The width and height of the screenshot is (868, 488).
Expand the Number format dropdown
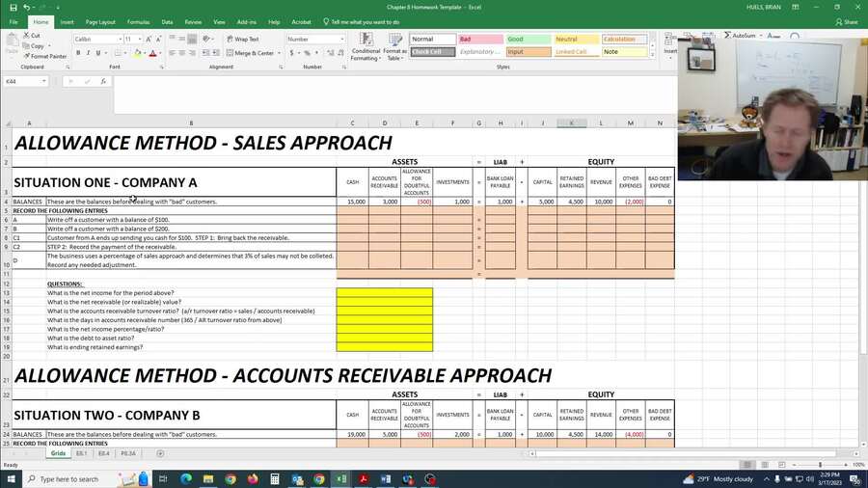[x=341, y=40]
